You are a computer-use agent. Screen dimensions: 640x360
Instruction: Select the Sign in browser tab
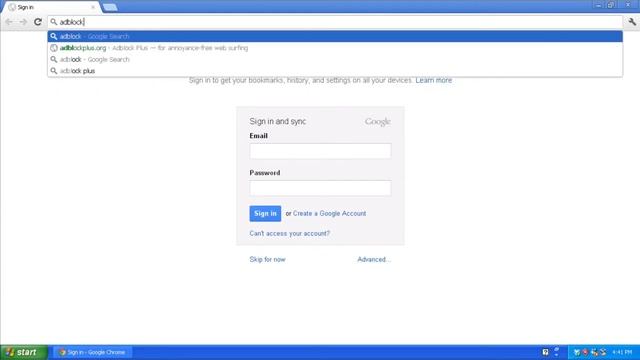coord(51,7)
